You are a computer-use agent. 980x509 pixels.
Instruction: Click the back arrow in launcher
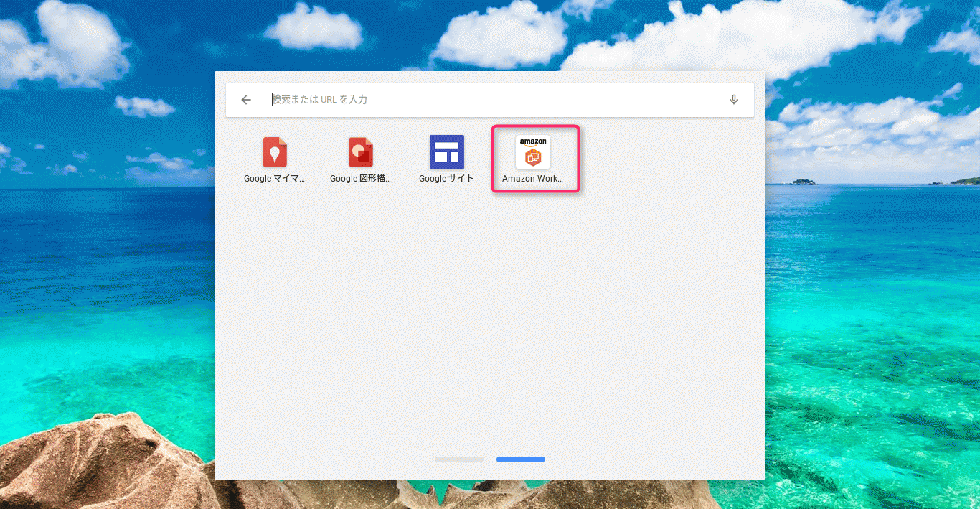246,100
